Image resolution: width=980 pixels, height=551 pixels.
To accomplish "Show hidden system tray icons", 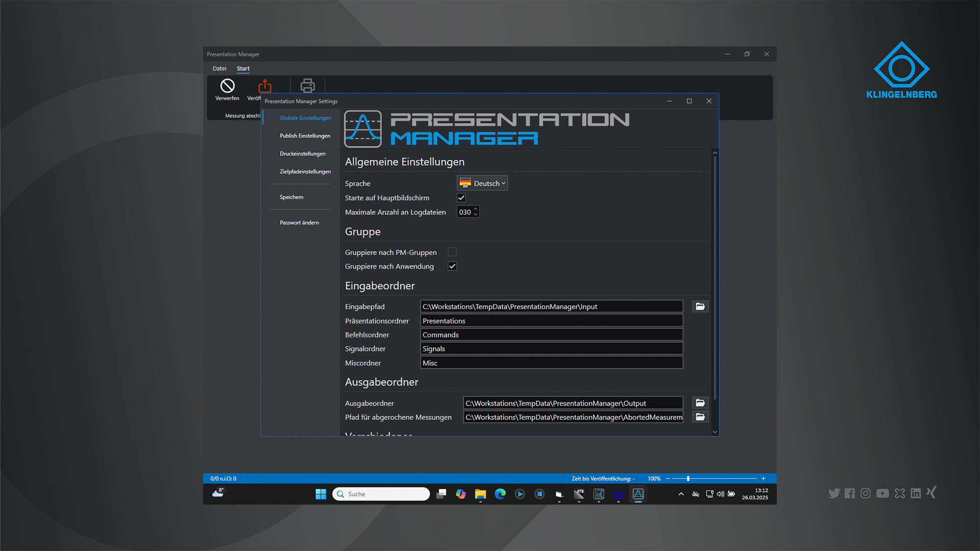I will coord(681,494).
